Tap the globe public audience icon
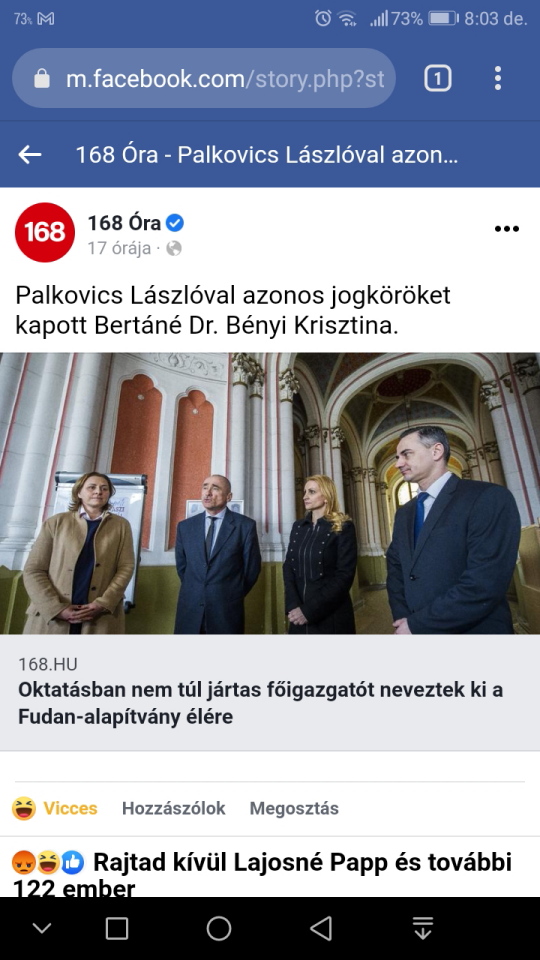This screenshot has width=540, height=960. (174, 249)
